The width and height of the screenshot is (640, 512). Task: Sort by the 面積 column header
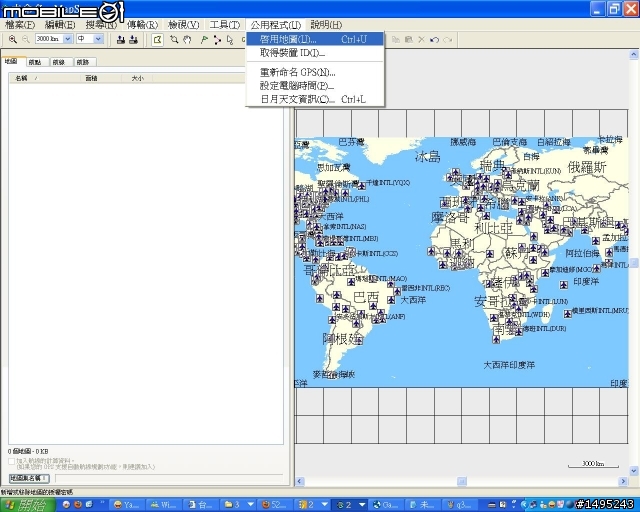click(x=101, y=78)
